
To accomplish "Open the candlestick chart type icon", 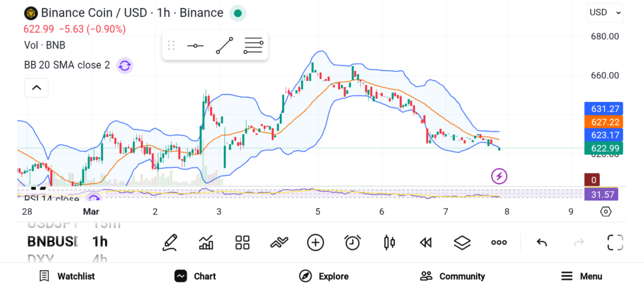I will coord(389,242).
